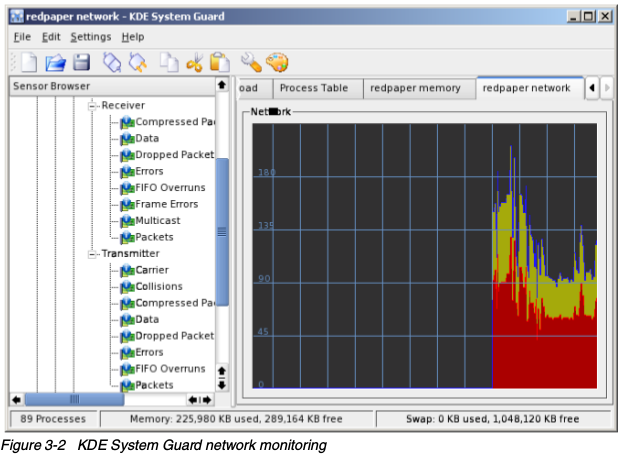Select the Receiver Dropped Packets sensor icon
Viewport: 621px width, 459px height.
(x=127, y=155)
